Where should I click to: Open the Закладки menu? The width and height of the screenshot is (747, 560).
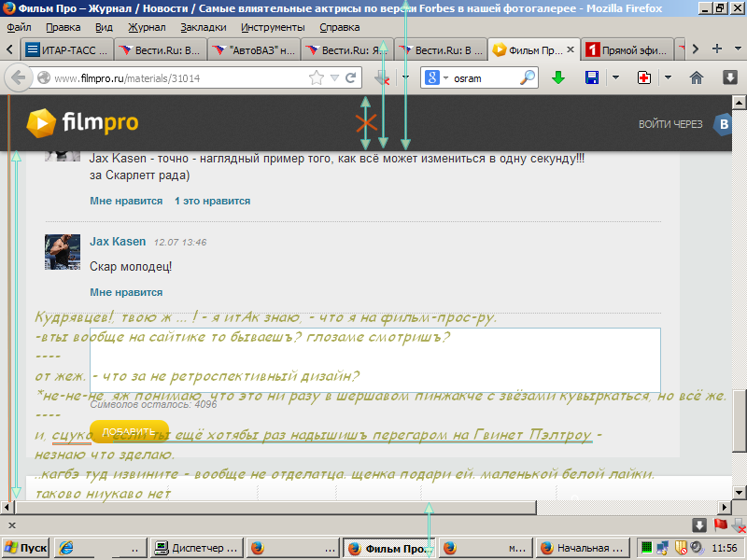(x=203, y=28)
